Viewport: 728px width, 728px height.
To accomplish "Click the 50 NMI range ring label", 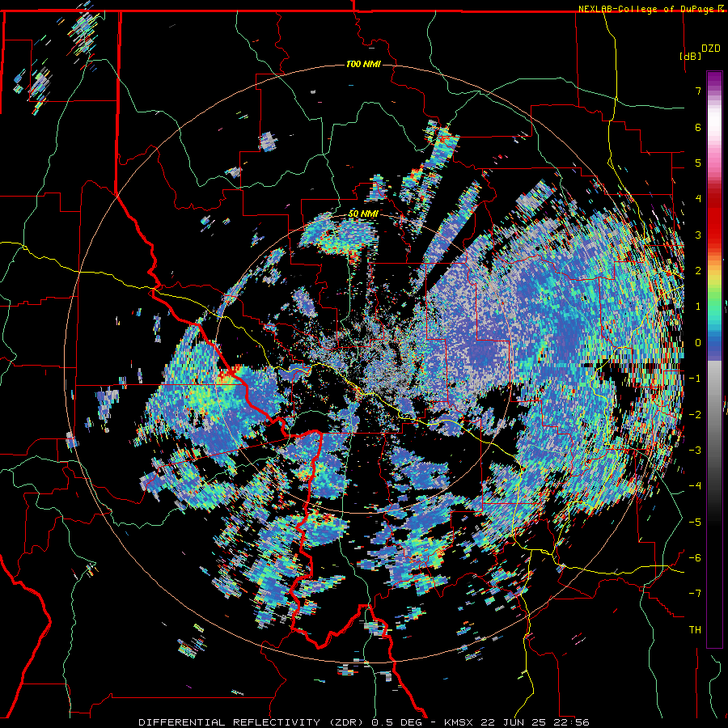I will coord(363,214).
